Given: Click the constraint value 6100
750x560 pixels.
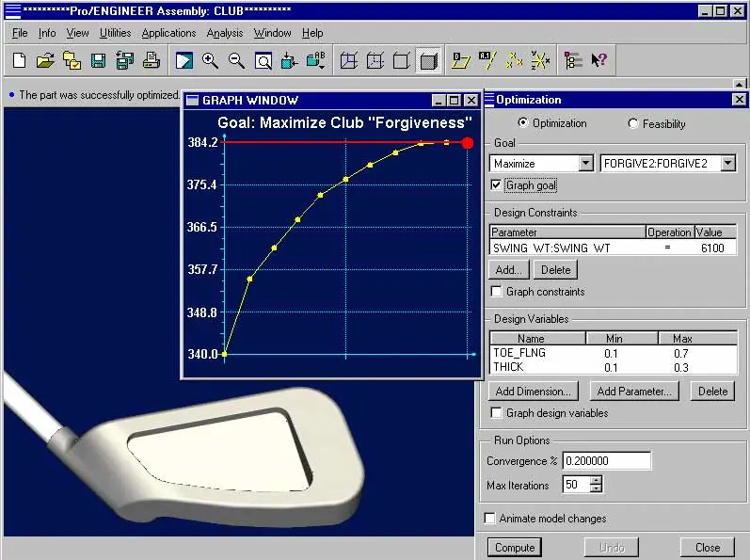Looking at the screenshot, I should [712, 248].
